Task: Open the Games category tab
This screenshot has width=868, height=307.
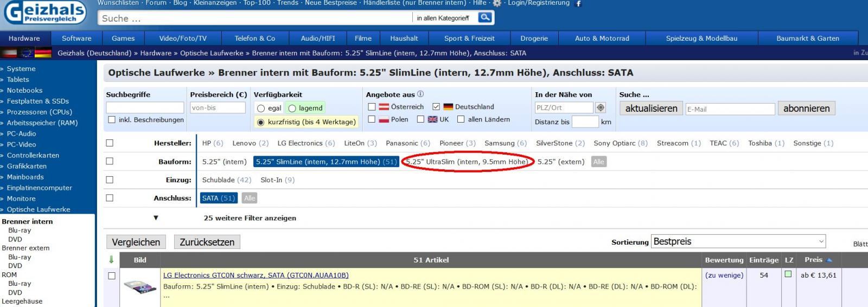Action: pyautogui.click(x=123, y=38)
